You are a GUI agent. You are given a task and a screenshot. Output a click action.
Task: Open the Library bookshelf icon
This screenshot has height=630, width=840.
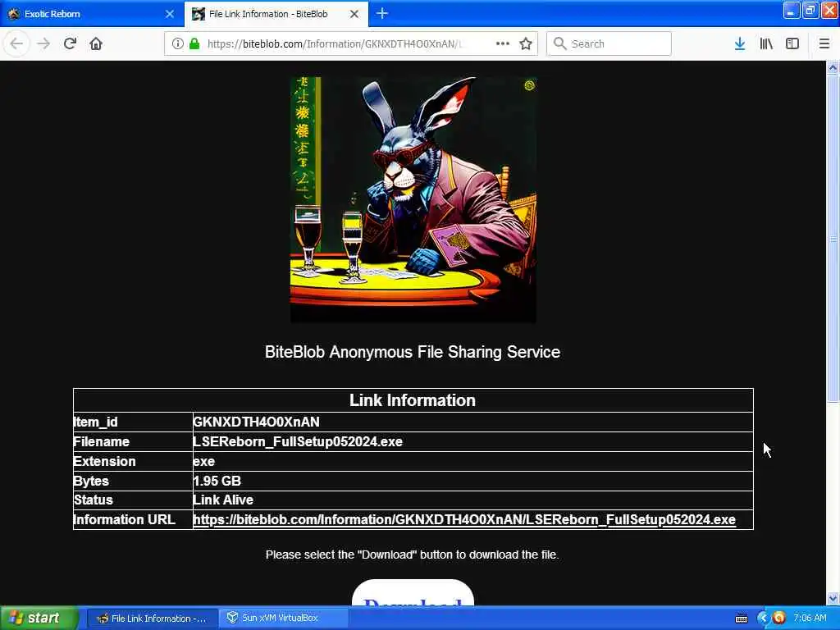766,44
